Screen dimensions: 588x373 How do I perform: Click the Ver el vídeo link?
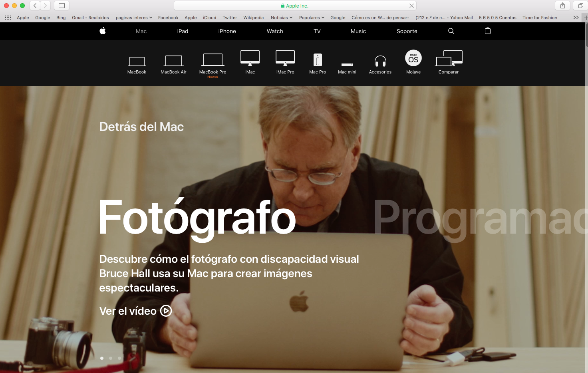point(135,311)
